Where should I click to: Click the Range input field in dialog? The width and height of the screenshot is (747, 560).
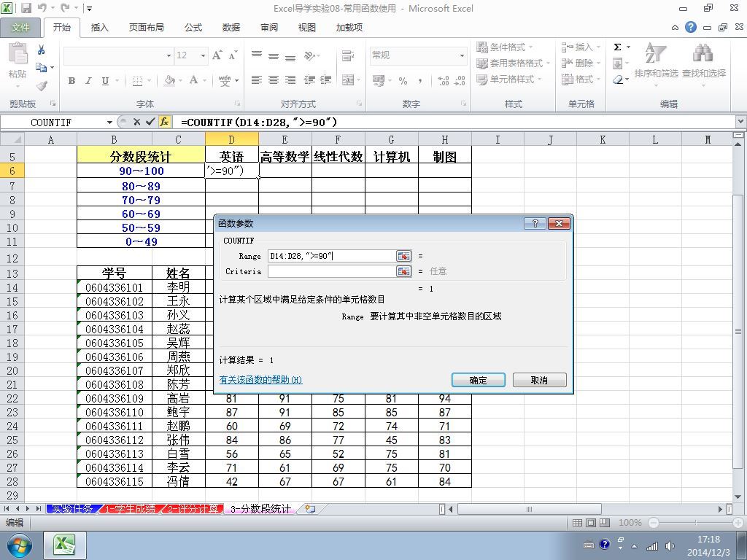click(332, 256)
